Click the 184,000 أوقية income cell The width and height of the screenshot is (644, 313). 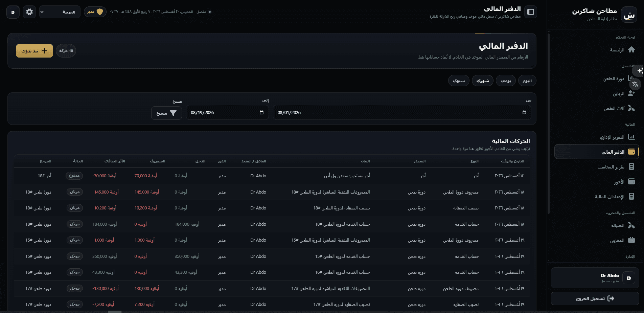[x=187, y=224]
